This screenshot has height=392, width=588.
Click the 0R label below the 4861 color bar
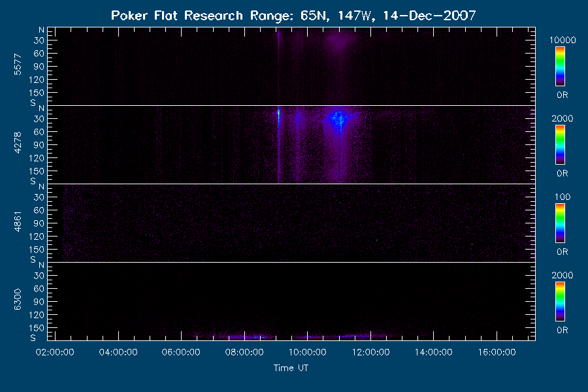(562, 252)
